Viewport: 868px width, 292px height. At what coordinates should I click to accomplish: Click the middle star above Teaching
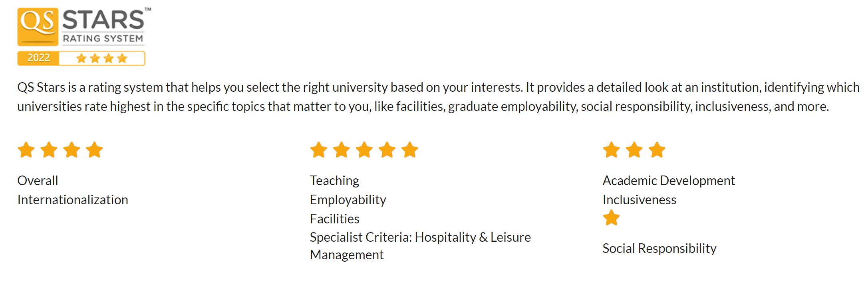pyautogui.click(x=364, y=150)
